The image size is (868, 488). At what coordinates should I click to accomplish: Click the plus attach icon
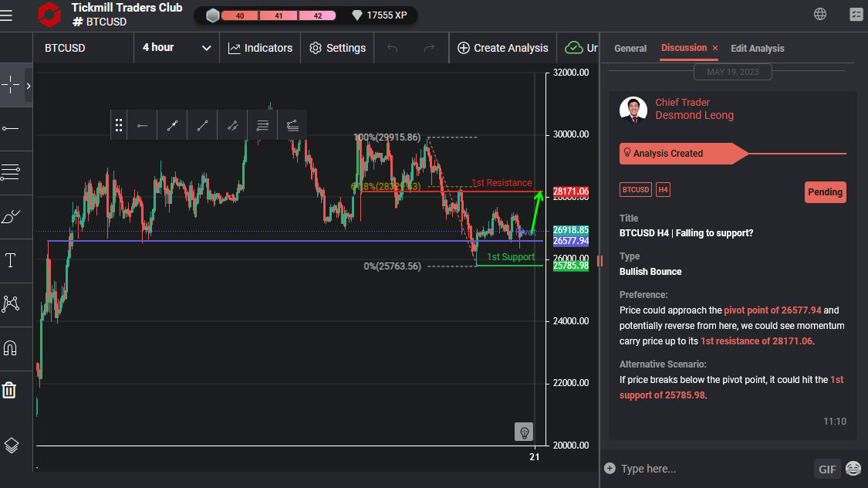(610, 469)
